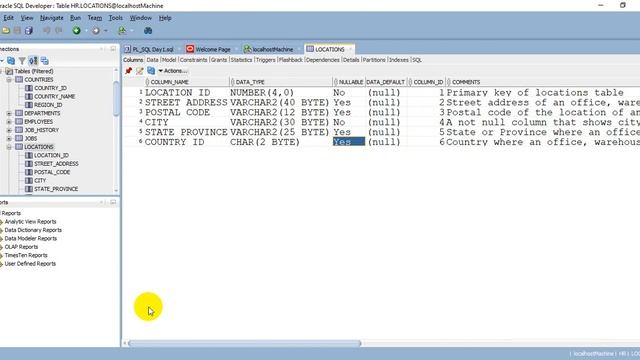640x360 pixels.
Task: Select the OLAP Reports item
Action: [x=21, y=247]
